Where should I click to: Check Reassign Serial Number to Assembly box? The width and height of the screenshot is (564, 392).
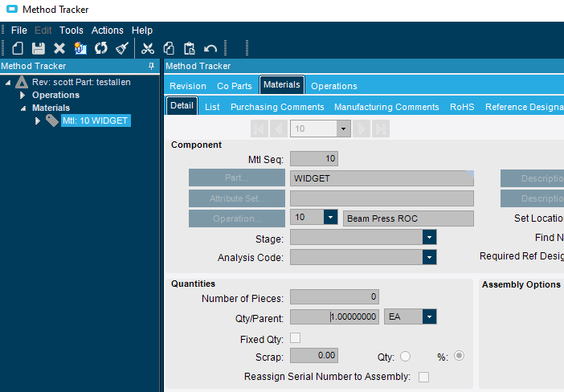tap(423, 377)
